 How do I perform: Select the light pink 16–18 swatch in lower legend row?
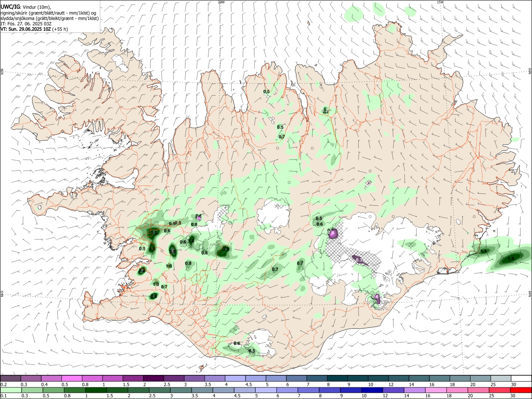pyautogui.click(x=436, y=390)
